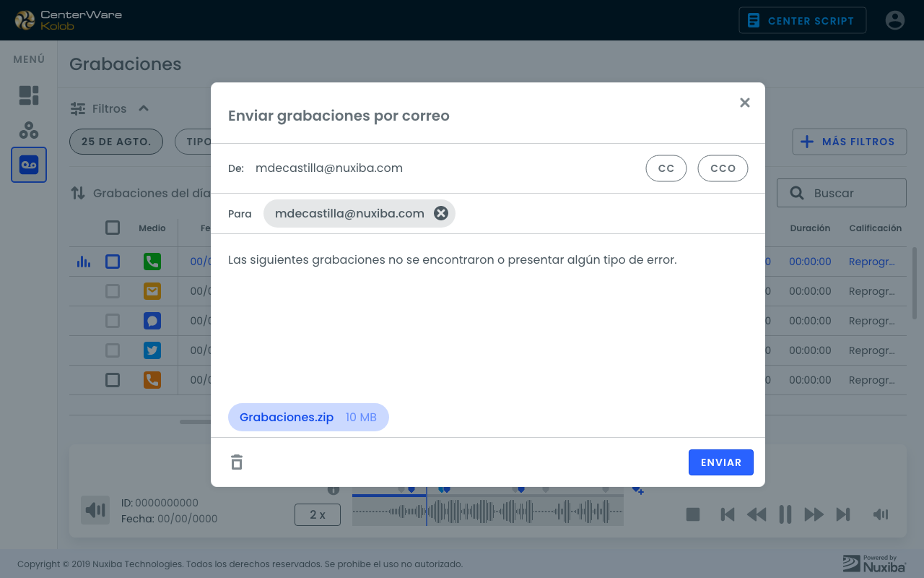Open the 25 DE AGTO. date filter

(x=116, y=142)
